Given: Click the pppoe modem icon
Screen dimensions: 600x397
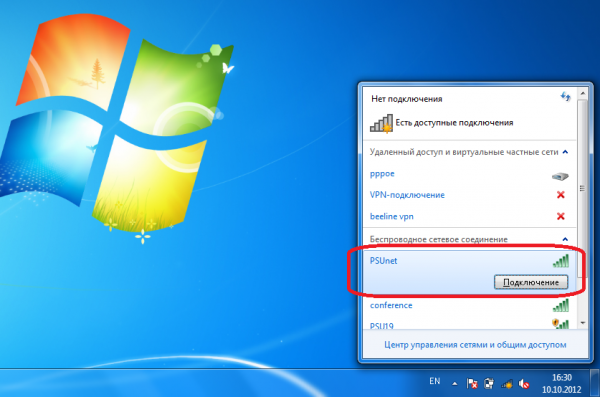Looking at the screenshot, I should tap(560, 176).
